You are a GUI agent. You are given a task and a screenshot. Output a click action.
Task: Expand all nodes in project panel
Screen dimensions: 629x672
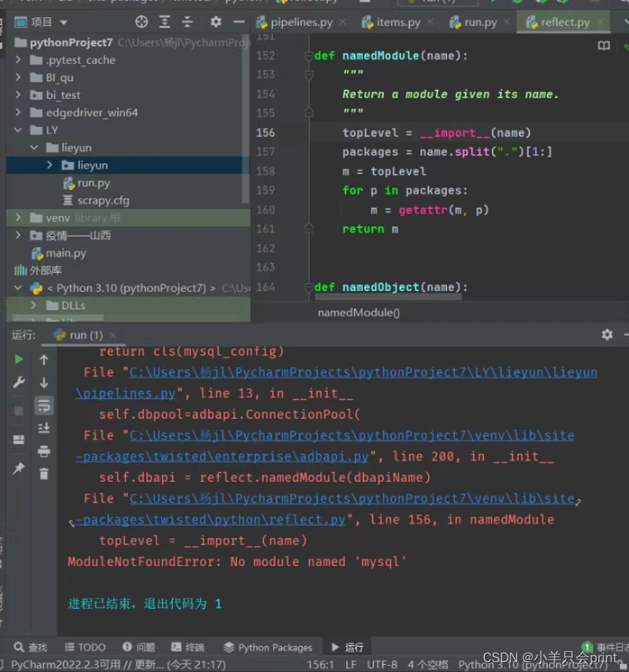(164, 22)
